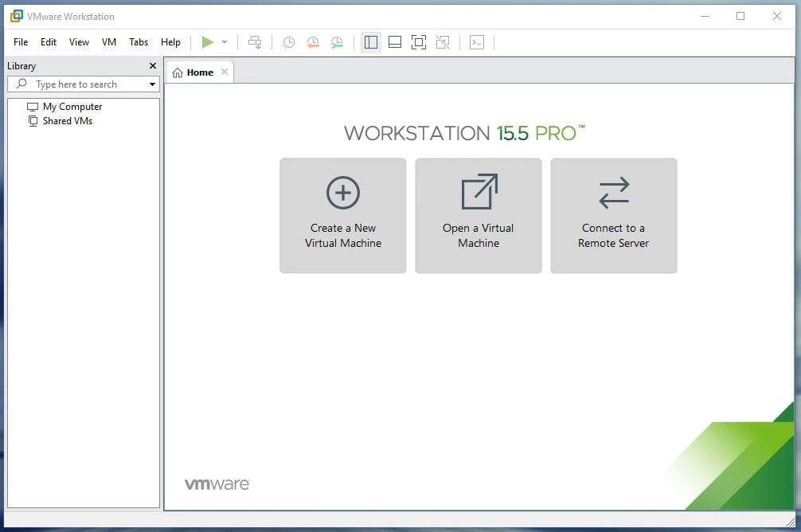This screenshot has width=801, height=532.
Task: Open the Snapshot Manager toolbar icon
Action: (337, 42)
